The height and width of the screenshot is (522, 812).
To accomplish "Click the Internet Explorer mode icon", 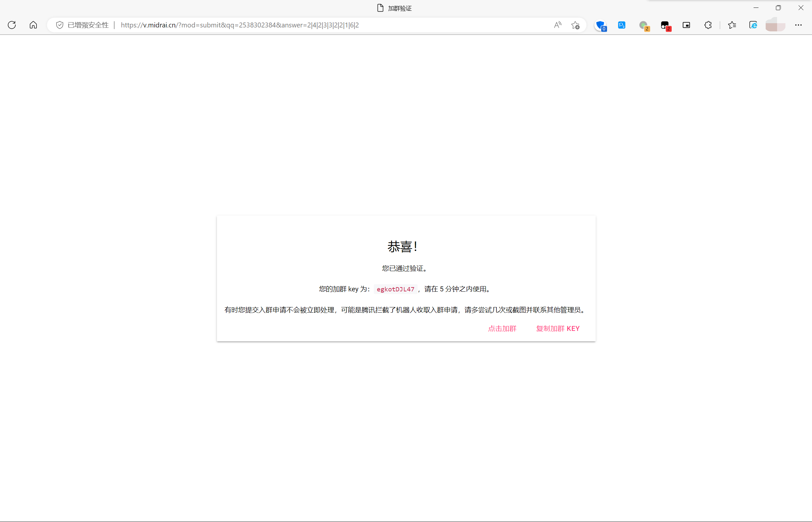I will click(x=753, y=25).
